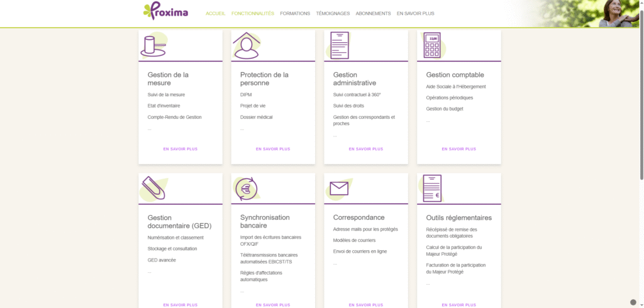
Task: Click the gavel icon for Gestion de la mesure
Action: tap(153, 45)
